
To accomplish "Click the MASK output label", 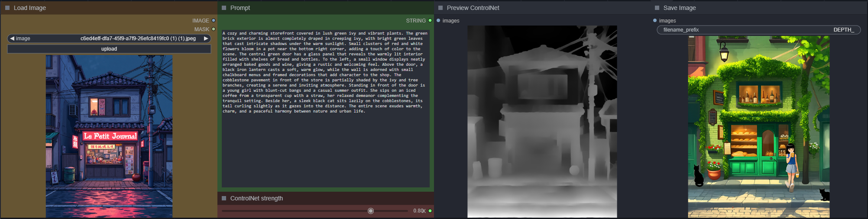I will coord(201,29).
